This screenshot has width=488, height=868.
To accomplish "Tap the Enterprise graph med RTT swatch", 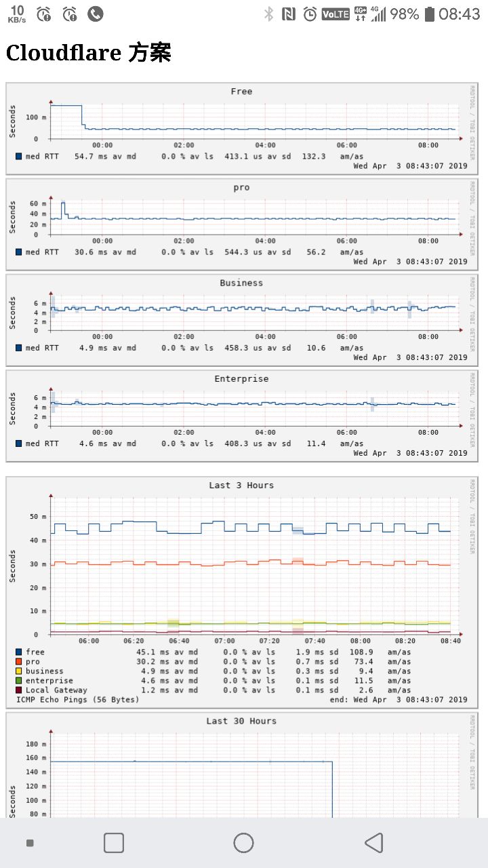I will coord(19,443).
